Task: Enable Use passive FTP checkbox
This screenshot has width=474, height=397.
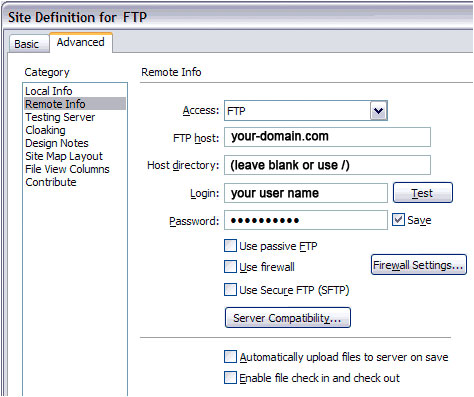Action: pos(230,246)
